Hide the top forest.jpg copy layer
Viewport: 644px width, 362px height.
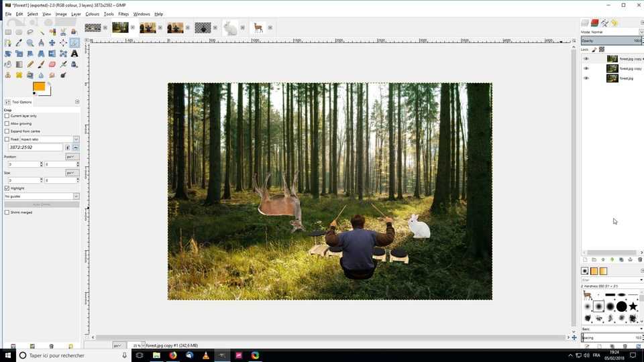pyautogui.click(x=586, y=59)
